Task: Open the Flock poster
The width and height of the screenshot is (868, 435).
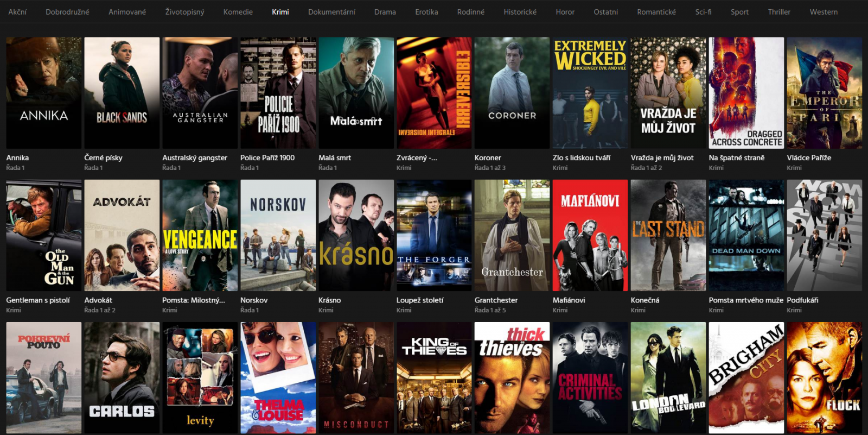Action: [x=825, y=378]
